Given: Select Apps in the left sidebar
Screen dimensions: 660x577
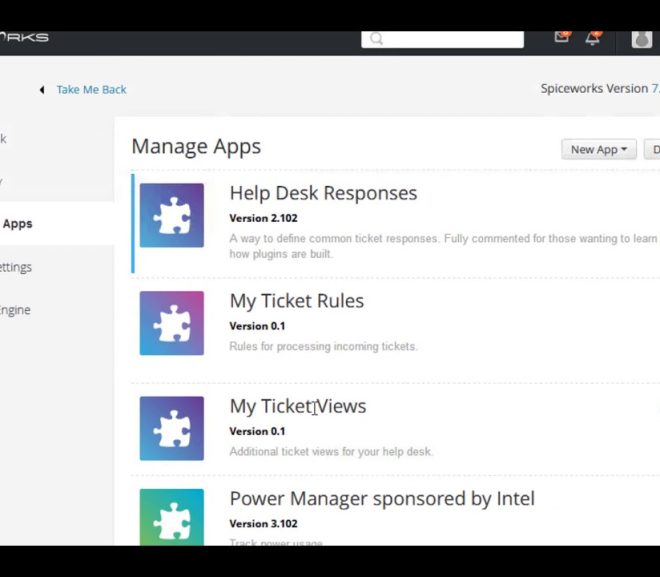Looking at the screenshot, I should pos(17,223).
